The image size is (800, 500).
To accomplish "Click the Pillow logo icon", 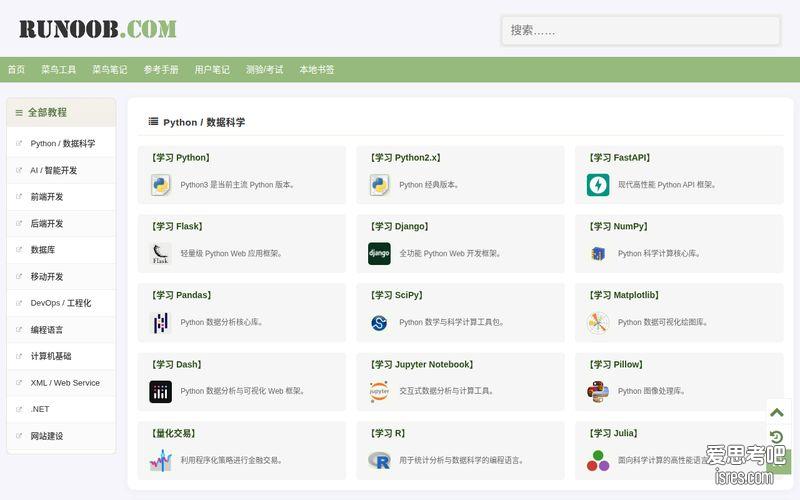I will (598, 391).
